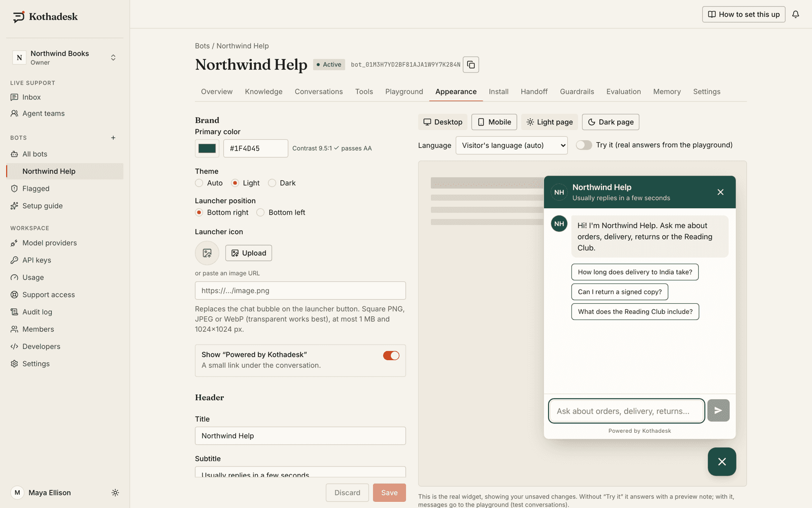Open Developers section
This screenshot has height=508, width=812.
click(64, 346)
